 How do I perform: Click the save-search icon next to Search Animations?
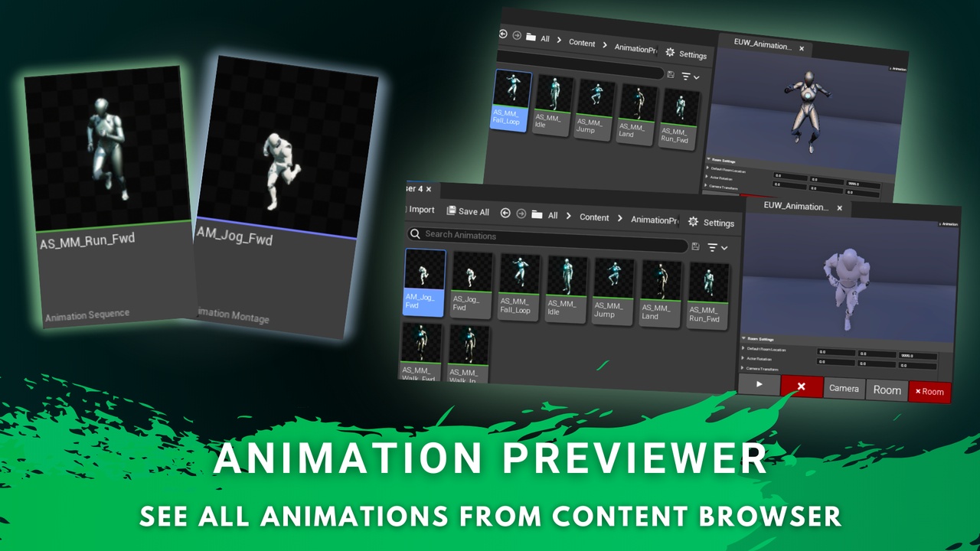tap(695, 246)
